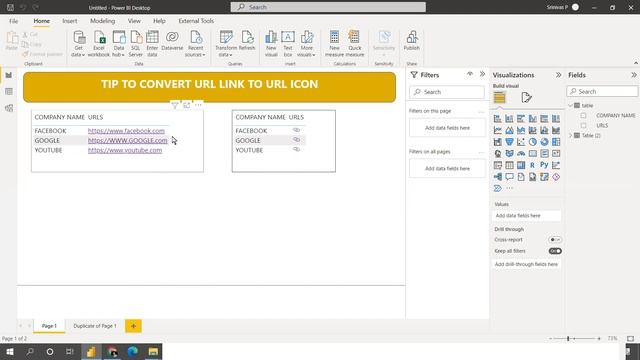Click the Fields pane Search field
The image size is (640, 360).
pos(602,91)
